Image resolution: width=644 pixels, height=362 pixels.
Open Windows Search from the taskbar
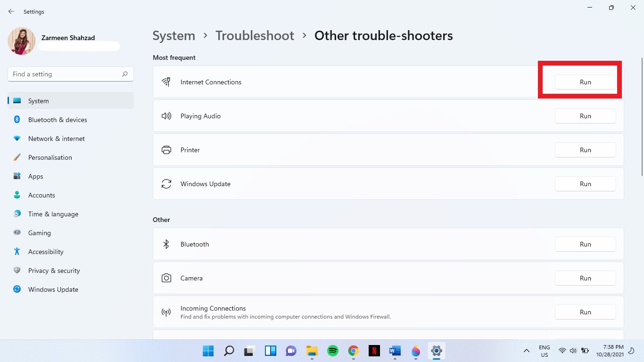pos(229,351)
